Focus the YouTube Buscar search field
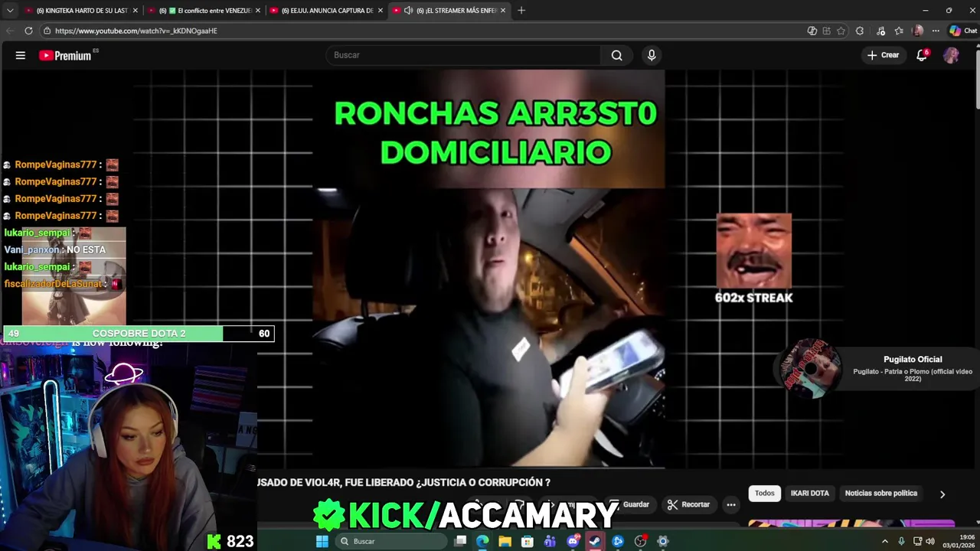980x551 pixels. [x=463, y=55]
